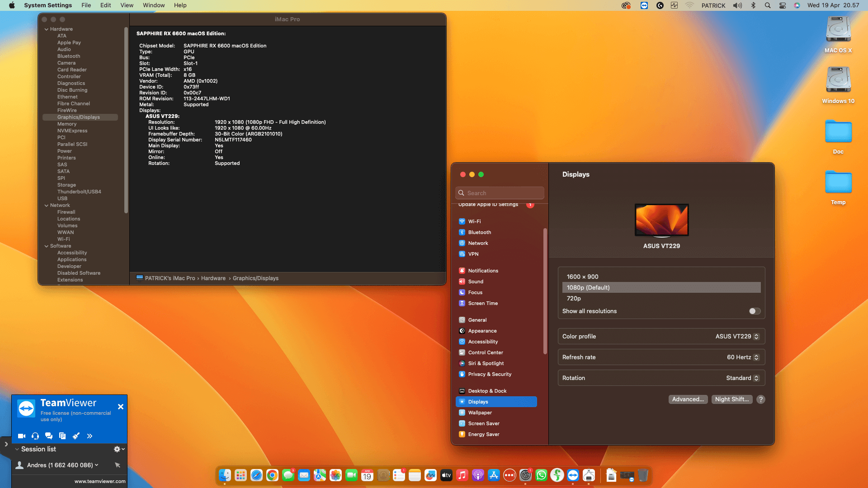Select VPN in the Settings sidebar

(x=496, y=254)
